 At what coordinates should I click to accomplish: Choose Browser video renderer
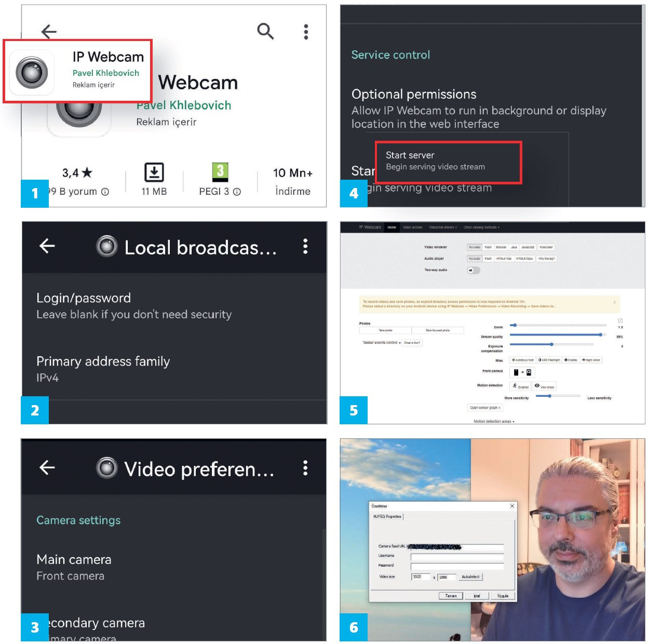(501, 247)
